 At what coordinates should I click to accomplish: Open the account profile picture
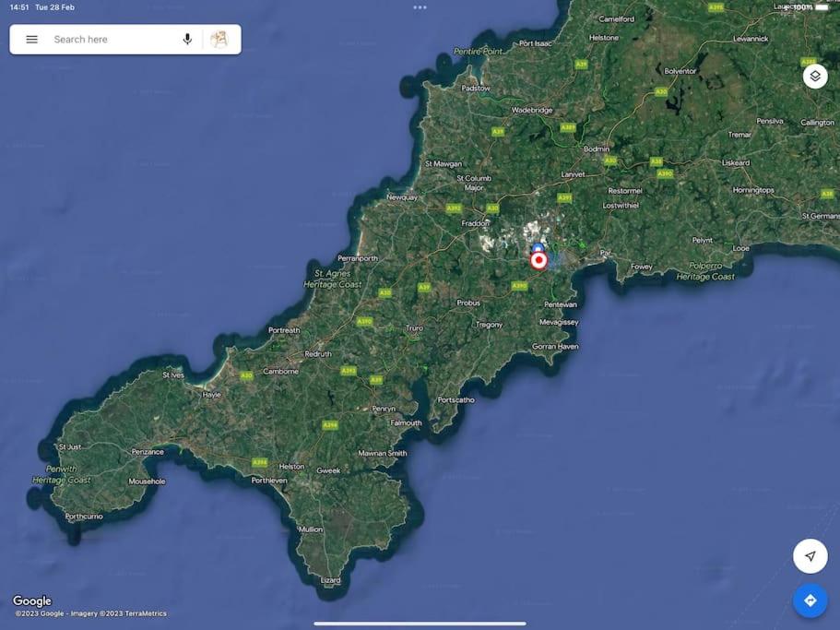219,39
